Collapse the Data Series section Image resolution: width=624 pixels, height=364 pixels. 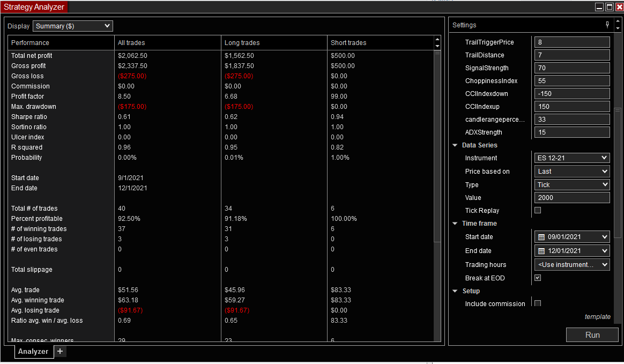[455, 145]
